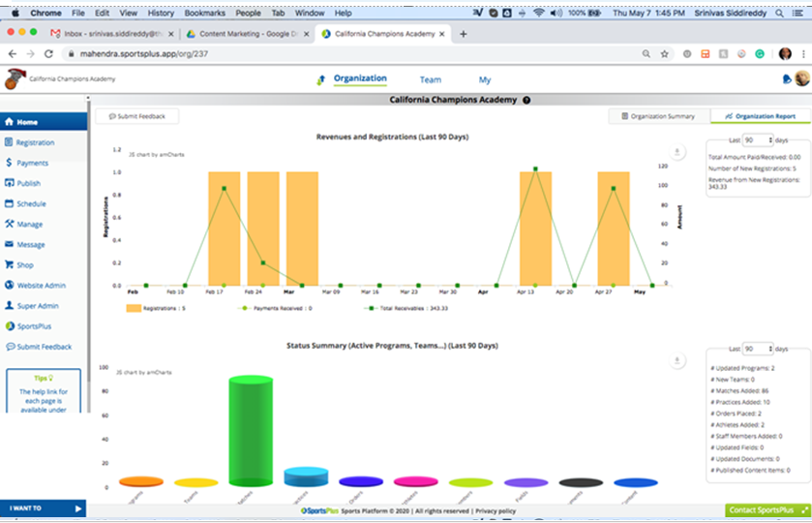Click 'Total Amount Paid/Received: 0.00' text
The width and height of the screenshot is (812, 523).
(x=755, y=157)
